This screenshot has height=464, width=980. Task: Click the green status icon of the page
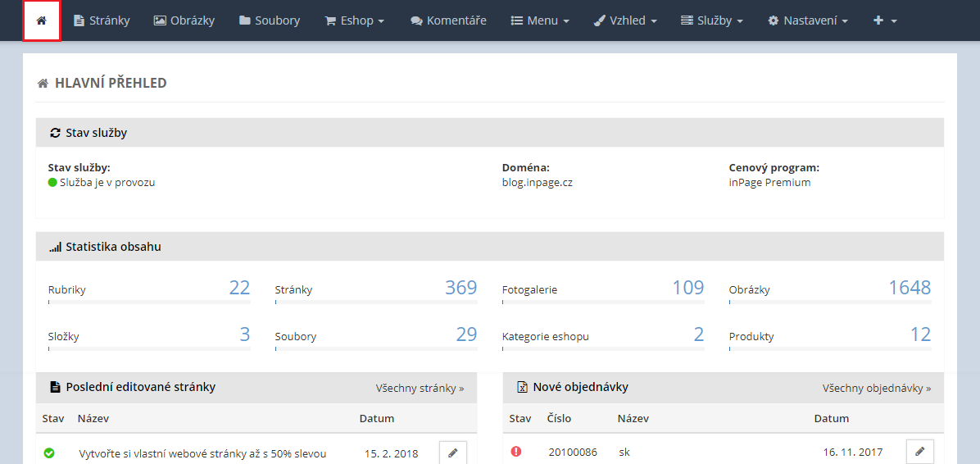(x=49, y=453)
